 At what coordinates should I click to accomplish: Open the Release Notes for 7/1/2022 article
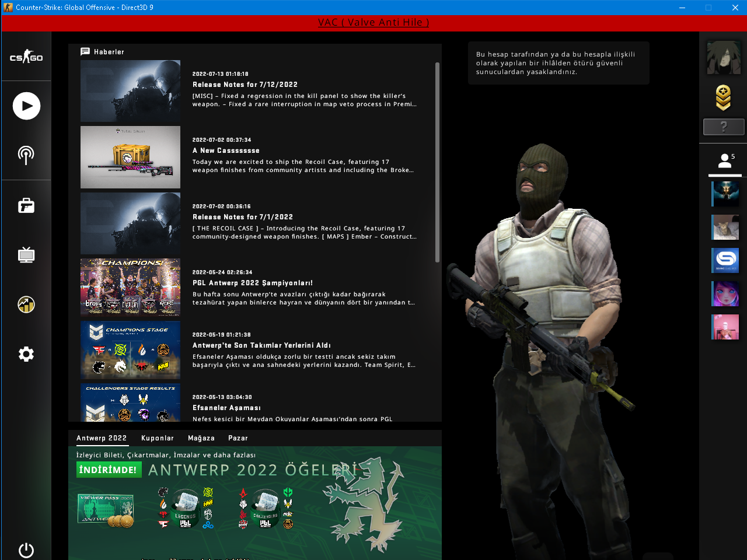[x=243, y=217]
